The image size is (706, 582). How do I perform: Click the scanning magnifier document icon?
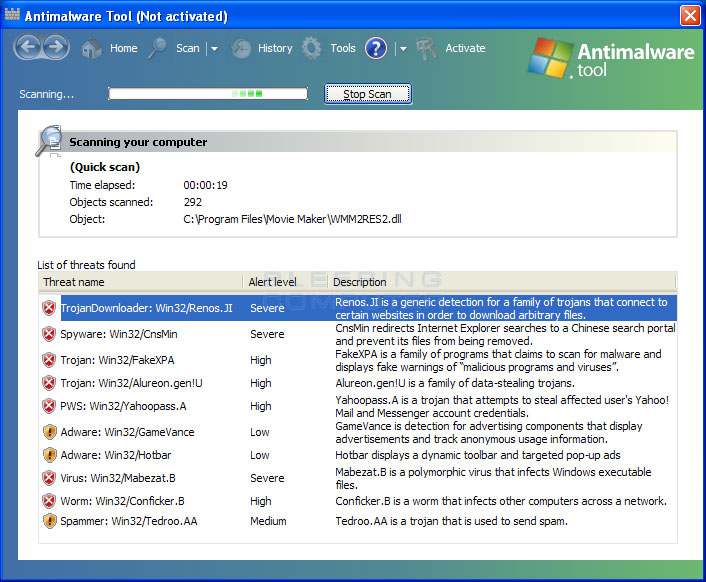tap(49, 140)
